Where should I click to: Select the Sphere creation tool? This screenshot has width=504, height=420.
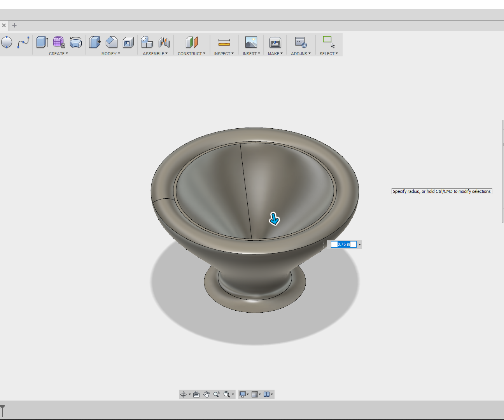(x=7, y=42)
